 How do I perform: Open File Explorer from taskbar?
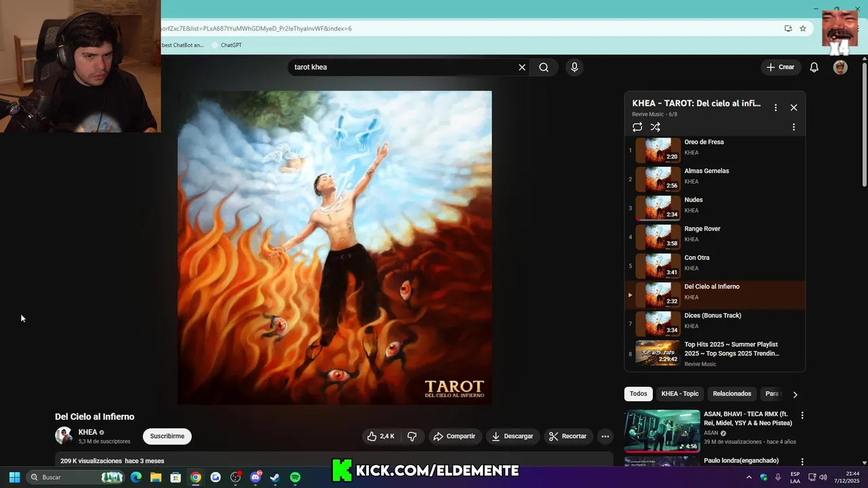tap(156, 477)
